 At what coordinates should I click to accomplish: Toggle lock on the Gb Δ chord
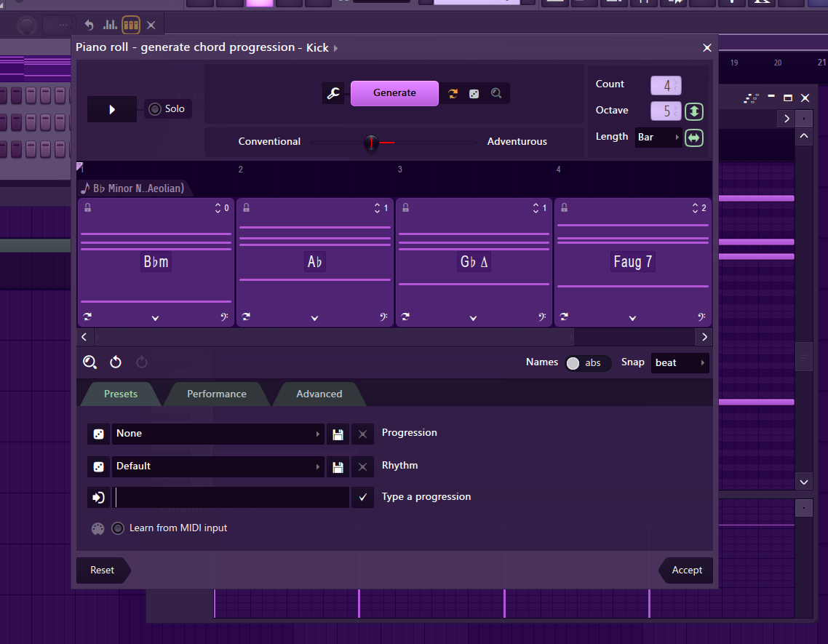coord(405,207)
